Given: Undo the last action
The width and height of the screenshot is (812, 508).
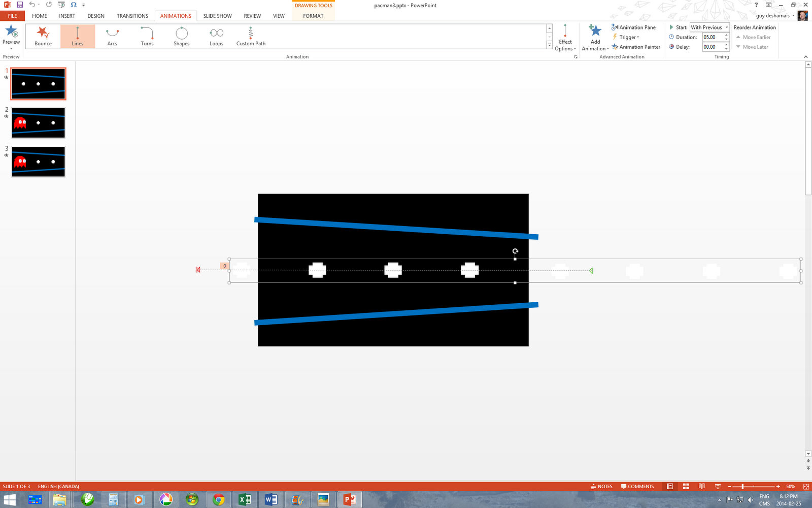Looking at the screenshot, I should coord(32,5).
